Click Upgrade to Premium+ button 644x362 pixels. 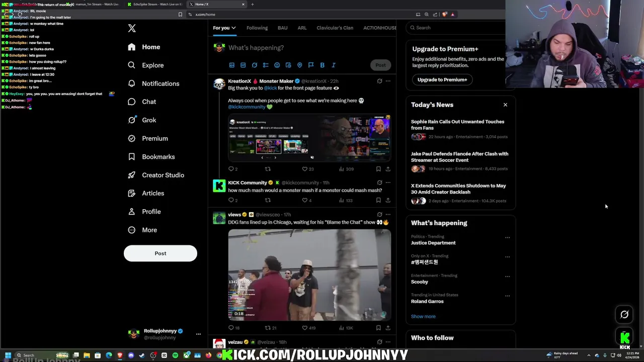pos(442,79)
